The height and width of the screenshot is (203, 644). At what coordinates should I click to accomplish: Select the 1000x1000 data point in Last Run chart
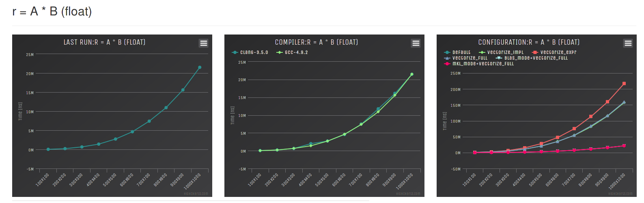click(x=200, y=67)
